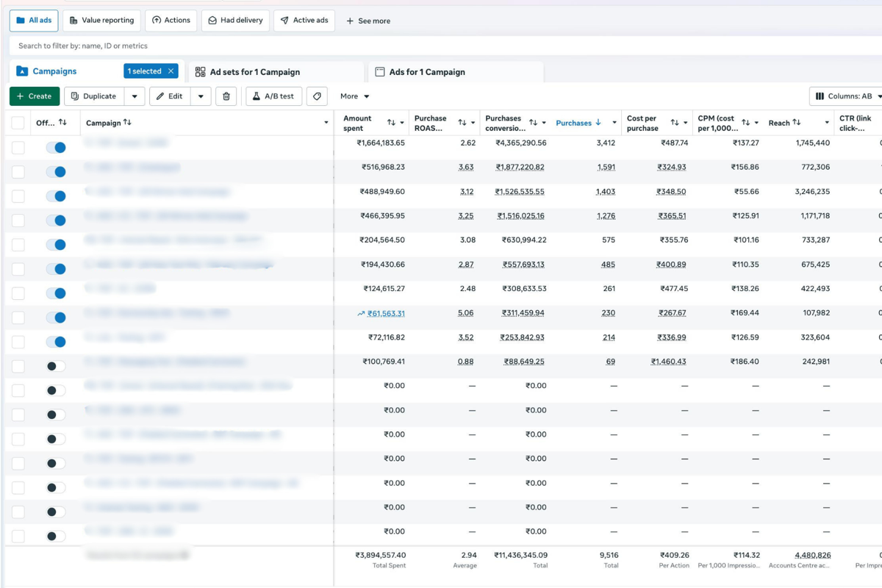882x588 pixels.
Task: Click the folder icon on the All ads filter
Action: point(19,20)
